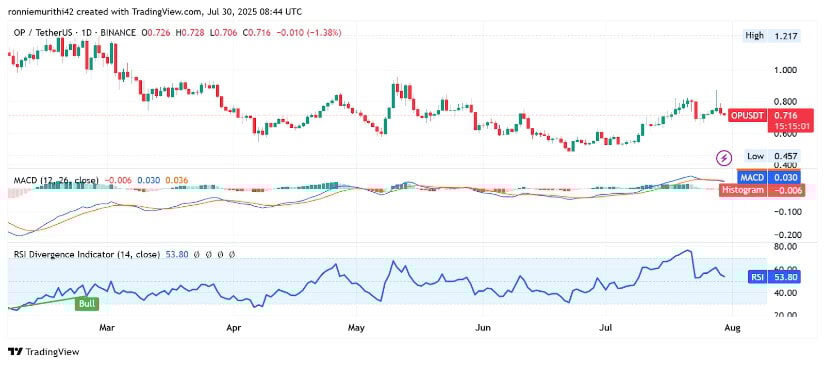Viewport: 825px width, 365px height.
Task: Click the 53.80 value in RSI legend
Action: (x=176, y=255)
